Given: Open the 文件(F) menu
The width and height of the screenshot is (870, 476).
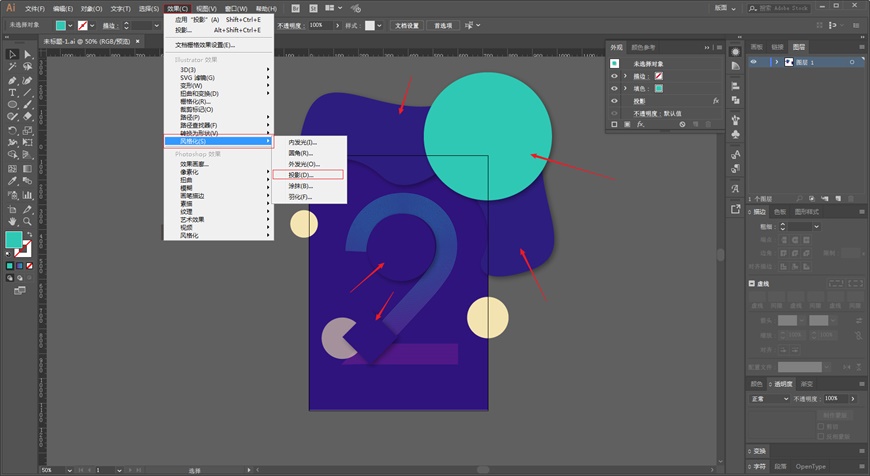Looking at the screenshot, I should pos(34,9).
